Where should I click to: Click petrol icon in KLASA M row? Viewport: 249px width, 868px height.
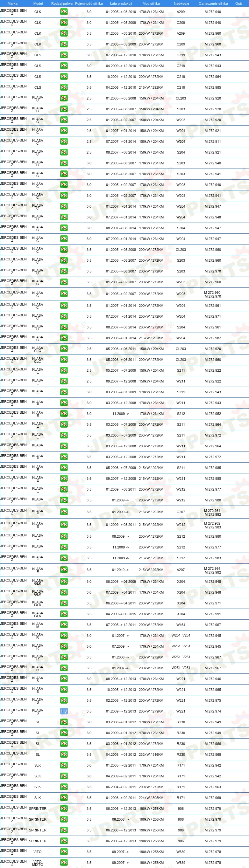64,625
